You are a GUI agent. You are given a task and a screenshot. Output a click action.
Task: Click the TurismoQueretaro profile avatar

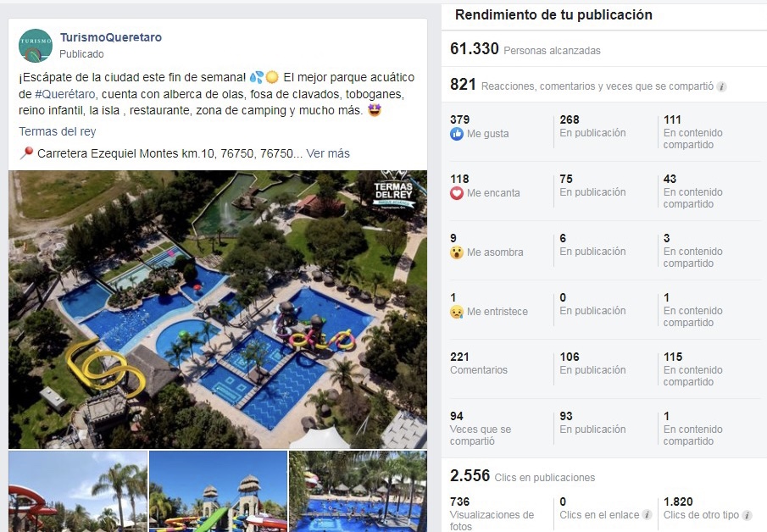[36, 46]
